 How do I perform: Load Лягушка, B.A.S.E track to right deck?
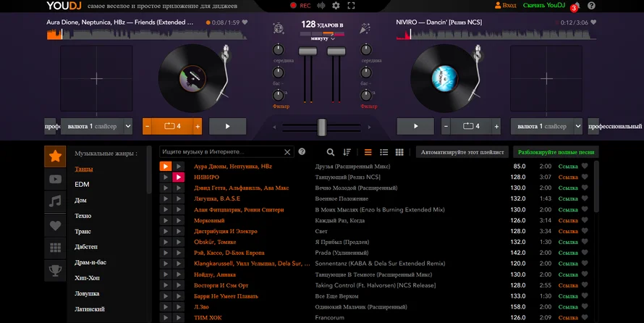[178, 198]
